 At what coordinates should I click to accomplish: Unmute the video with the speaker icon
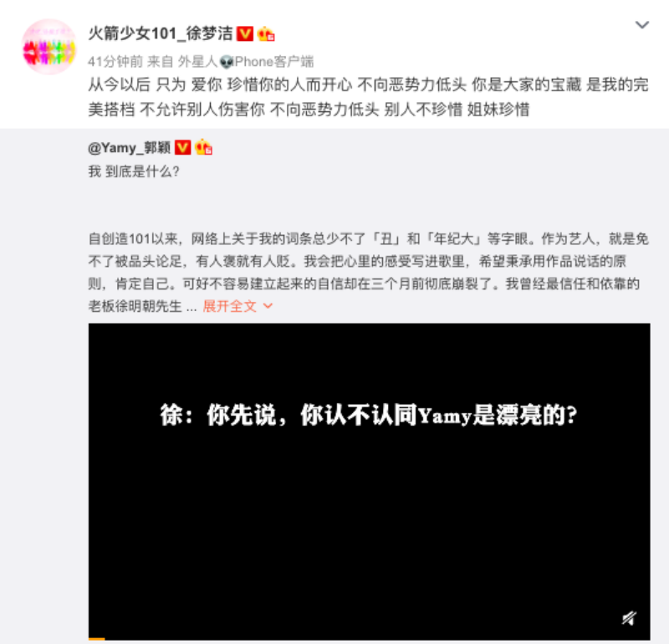630,617
